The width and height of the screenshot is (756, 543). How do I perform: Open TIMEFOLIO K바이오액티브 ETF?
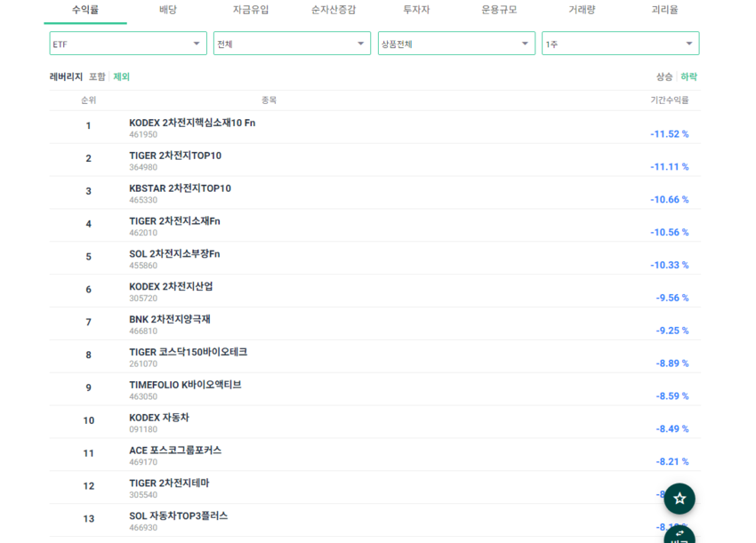click(x=186, y=385)
